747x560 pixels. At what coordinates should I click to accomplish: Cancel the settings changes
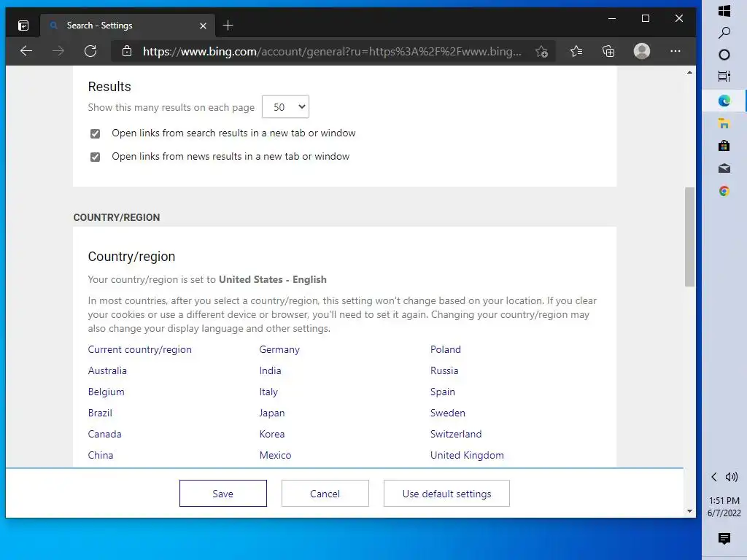(x=325, y=494)
